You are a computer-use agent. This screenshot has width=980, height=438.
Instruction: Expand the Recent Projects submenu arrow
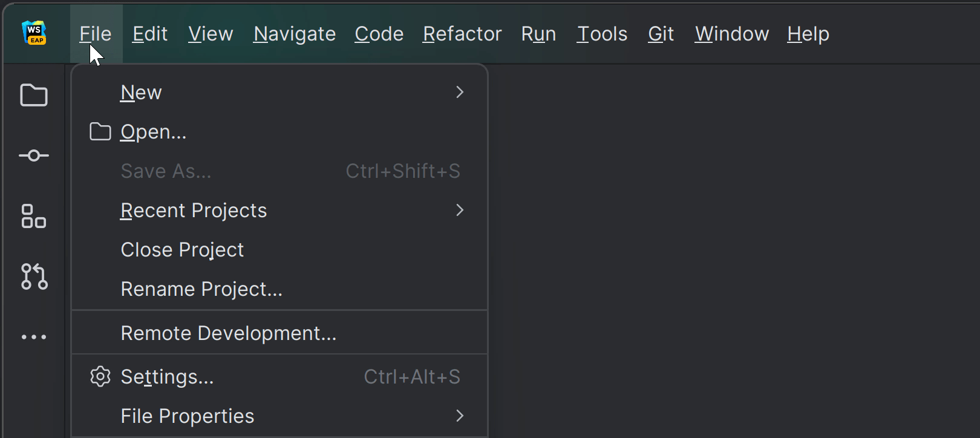(x=460, y=210)
